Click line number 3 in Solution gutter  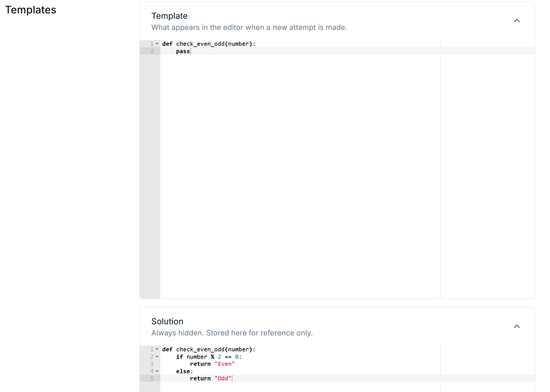tap(152, 364)
